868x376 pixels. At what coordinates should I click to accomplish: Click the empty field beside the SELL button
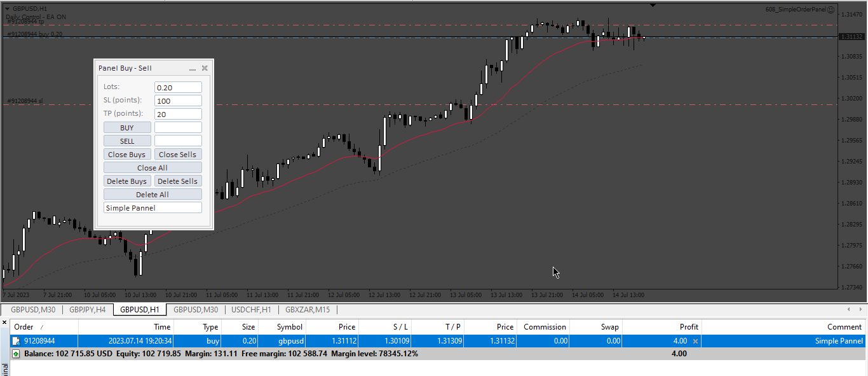[178, 141]
